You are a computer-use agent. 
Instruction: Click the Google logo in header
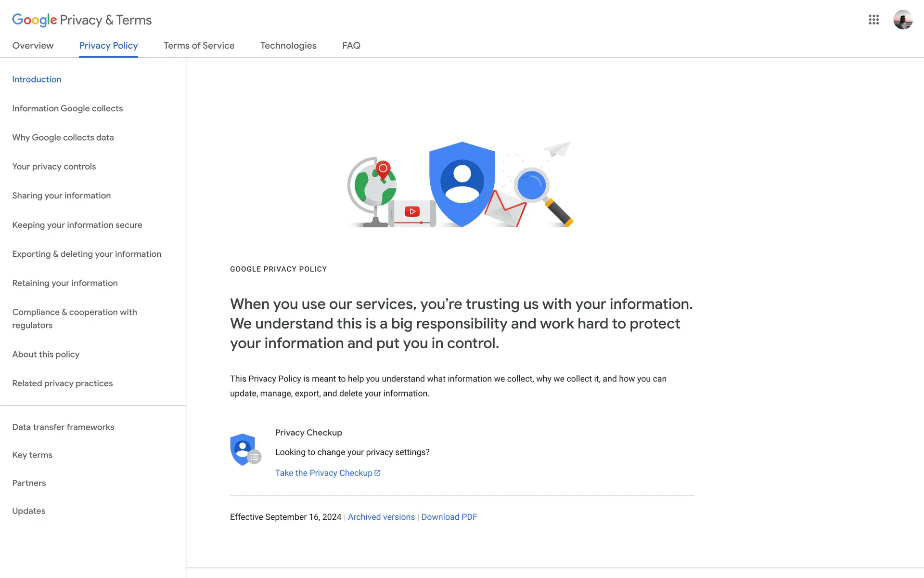[35, 20]
